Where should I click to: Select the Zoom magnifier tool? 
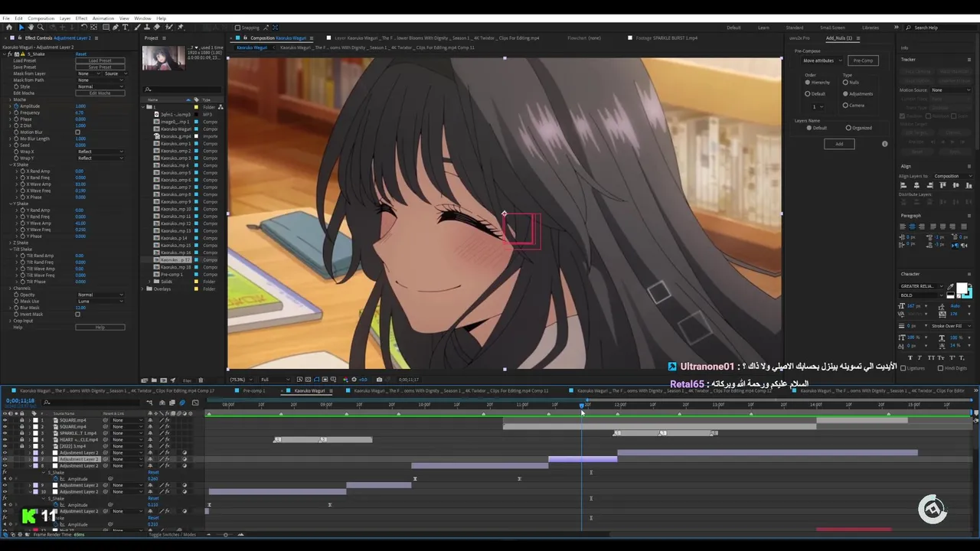point(41,27)
